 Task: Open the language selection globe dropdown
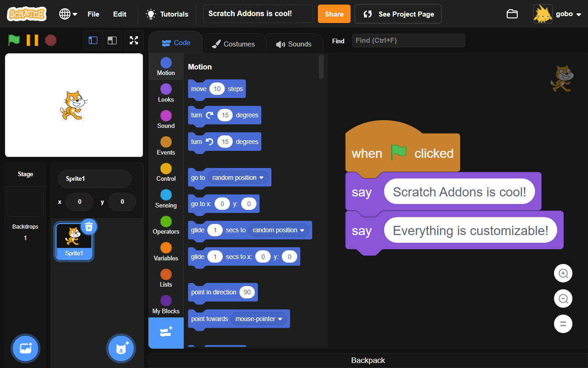click(67, 14)
